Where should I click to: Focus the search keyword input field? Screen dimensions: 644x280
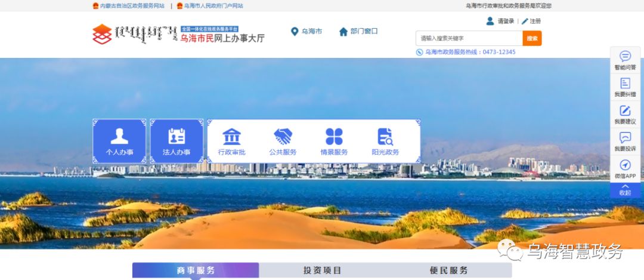[469, 38]
